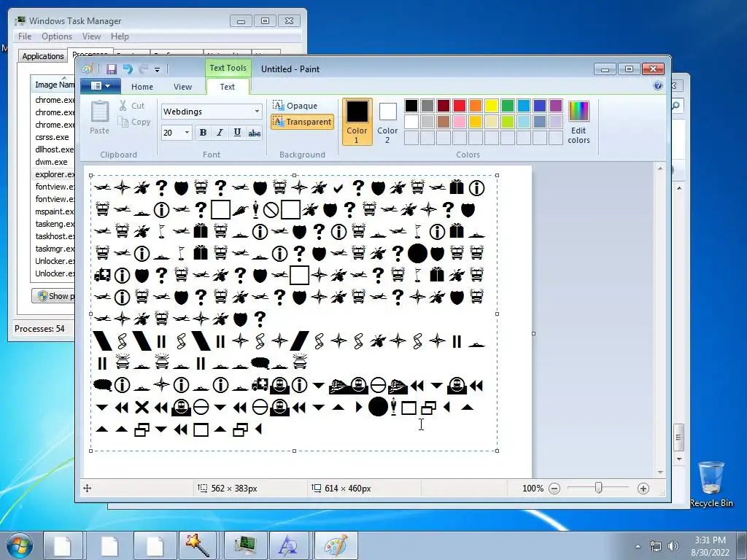Screen dimensions: 747x560
Task: Click the Copy button
Action: pyautogui.click(x=134, y=122)
